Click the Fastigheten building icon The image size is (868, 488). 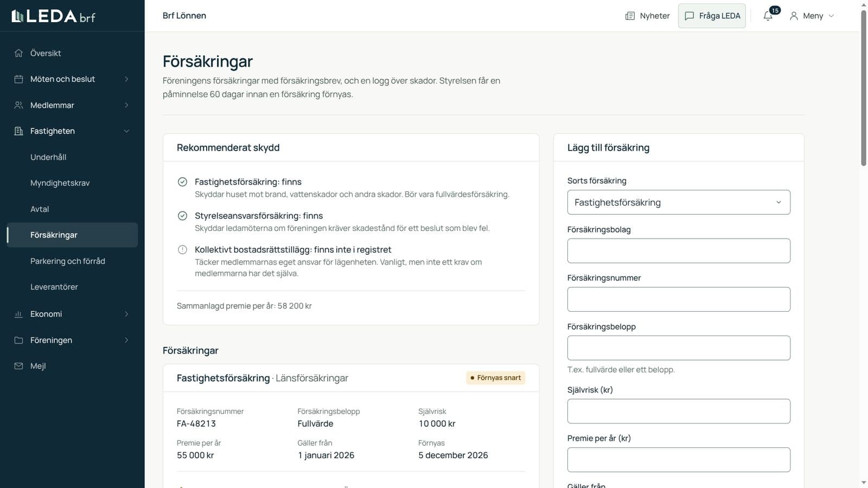[18, 131]
